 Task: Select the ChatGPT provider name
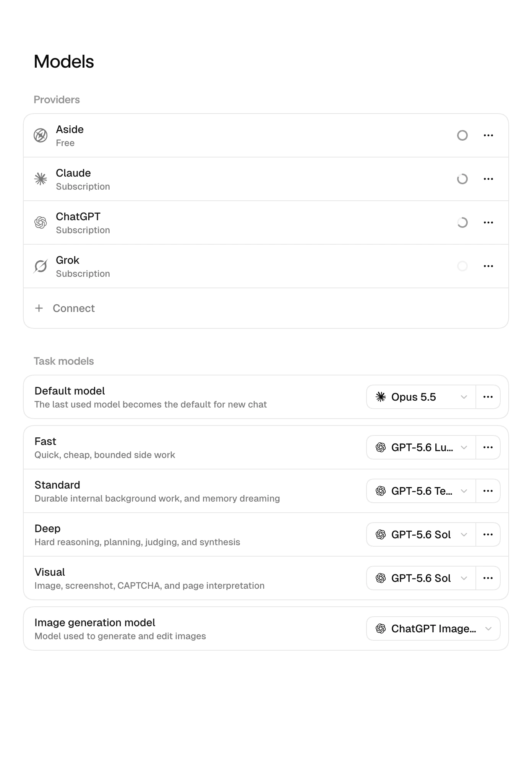[78, 216]
